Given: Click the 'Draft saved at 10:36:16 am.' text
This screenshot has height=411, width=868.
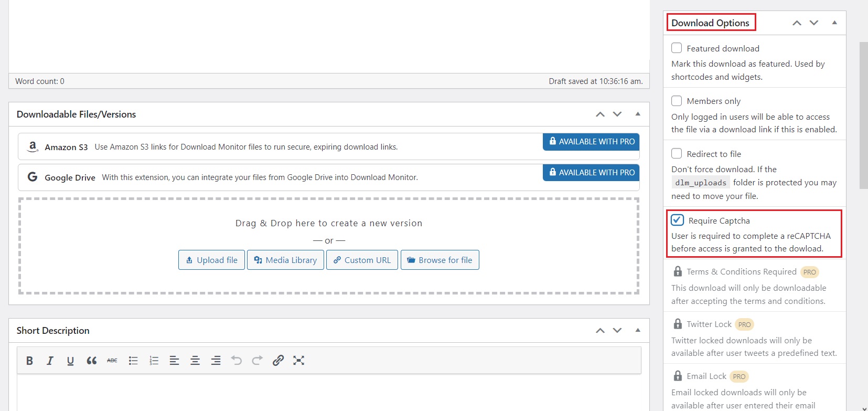Looking at the screenshot, I should 596,81.
